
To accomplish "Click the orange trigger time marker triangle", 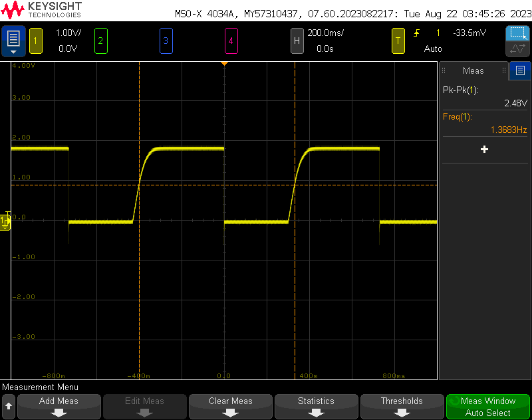I will pyautogui.click(x=225, y=63).
